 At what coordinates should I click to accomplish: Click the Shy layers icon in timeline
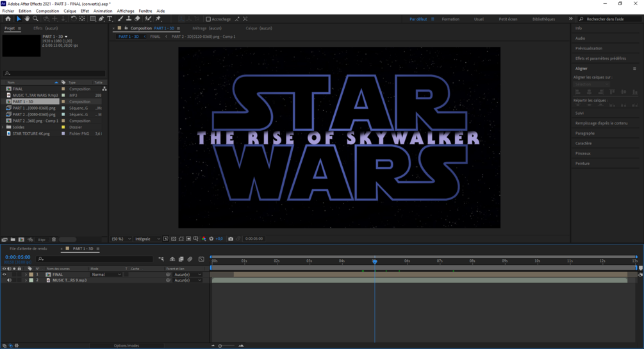(x=172, y=259)
